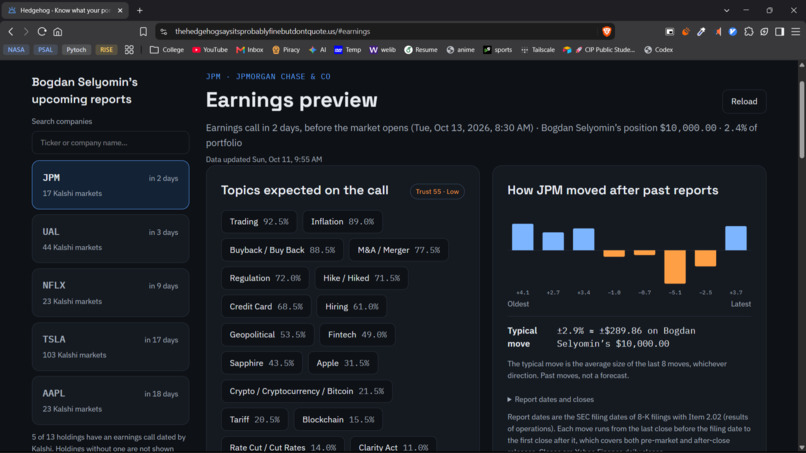Click the Credit Card 68.5% chip
806x453 pixels.
[266, 306]
